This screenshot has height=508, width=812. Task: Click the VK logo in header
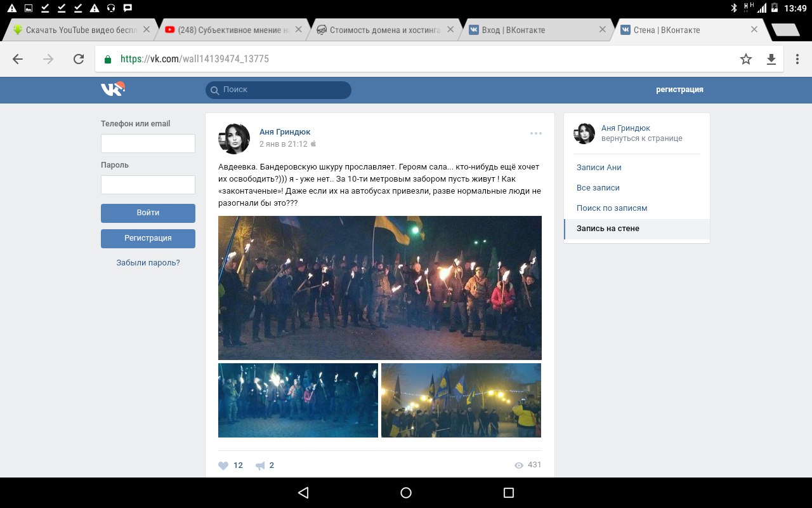[113, 90]
